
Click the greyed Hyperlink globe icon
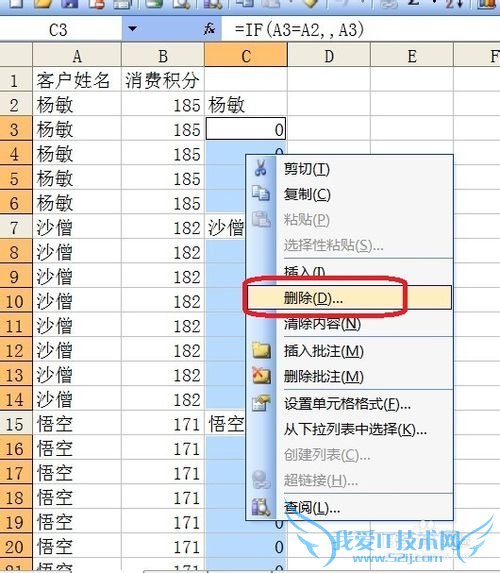pyautogui.click(x=261, y=480)
